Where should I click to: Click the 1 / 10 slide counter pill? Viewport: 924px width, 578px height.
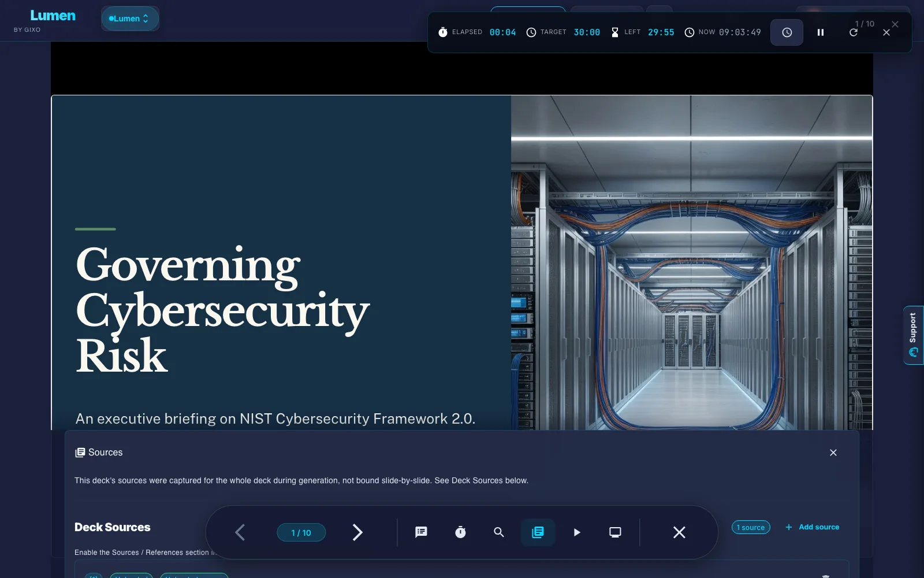[301, 532]
